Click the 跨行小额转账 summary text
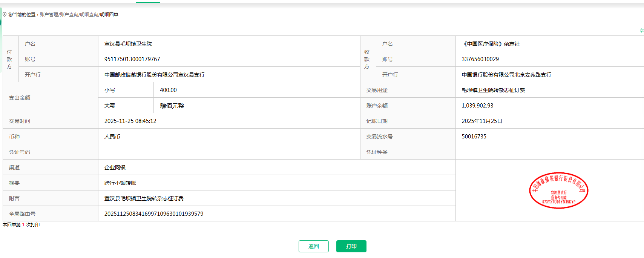This screenshot has width=644, height=258. tap(120, 183)
